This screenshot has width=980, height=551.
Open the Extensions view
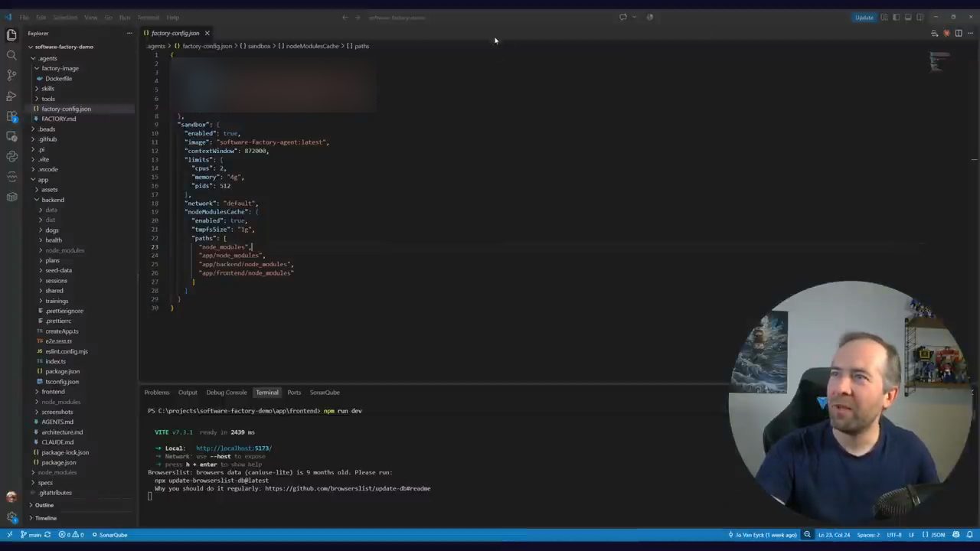[11, 116]
